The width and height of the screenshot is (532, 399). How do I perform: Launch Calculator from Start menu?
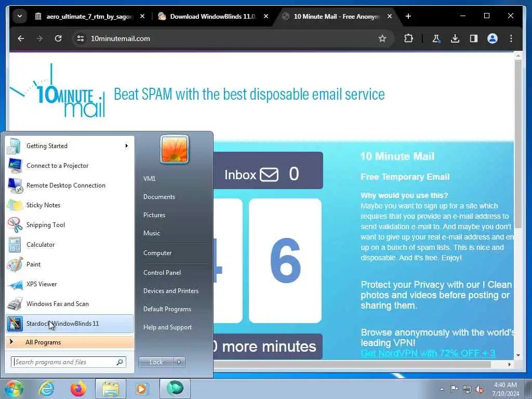click(70, 244)
